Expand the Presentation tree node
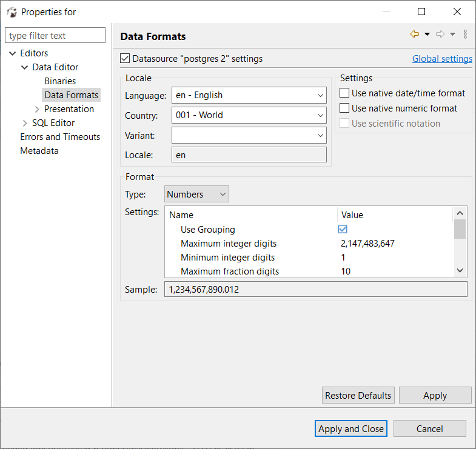The height and width of the screenshot is (449, 476). [x=37, y=109]
